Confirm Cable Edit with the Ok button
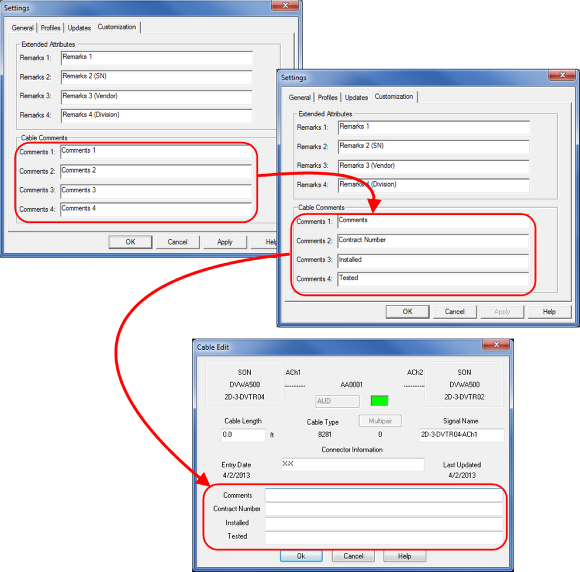This screenshot has width=580, height=572. click(x=301, y=556)
